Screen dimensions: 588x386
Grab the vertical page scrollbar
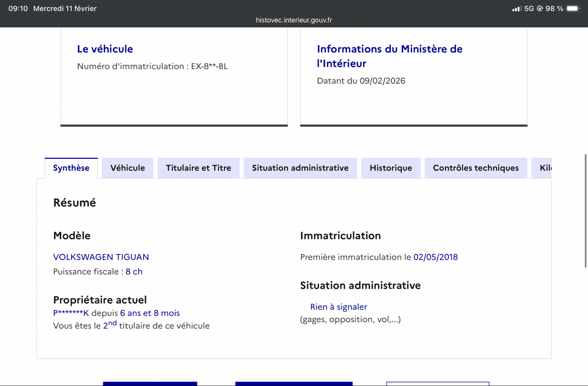(x=586, y=211)
